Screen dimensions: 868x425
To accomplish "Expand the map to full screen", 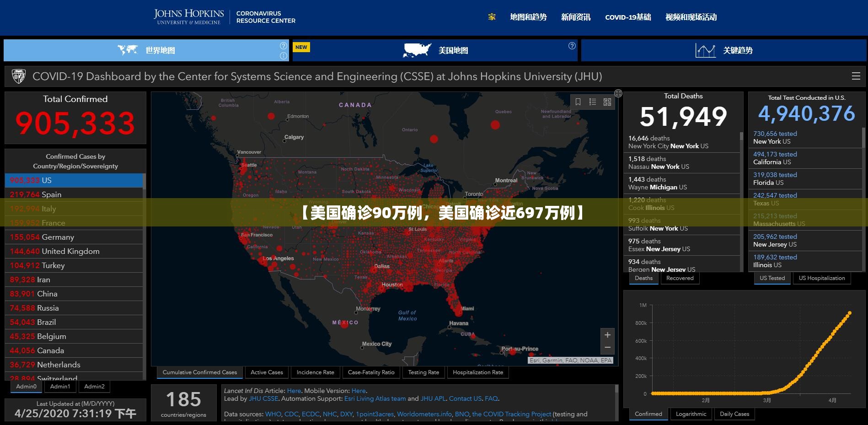I will coord(618,93).
